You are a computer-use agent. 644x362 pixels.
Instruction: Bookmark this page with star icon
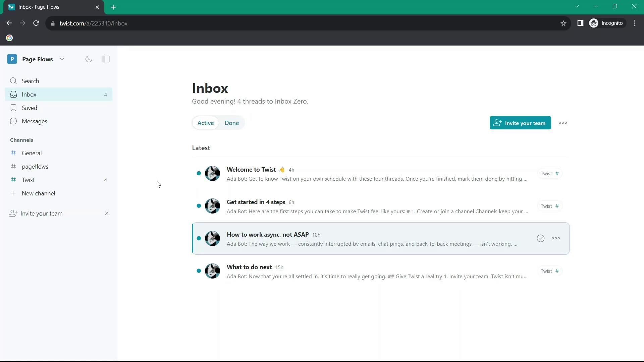point(563,23)
